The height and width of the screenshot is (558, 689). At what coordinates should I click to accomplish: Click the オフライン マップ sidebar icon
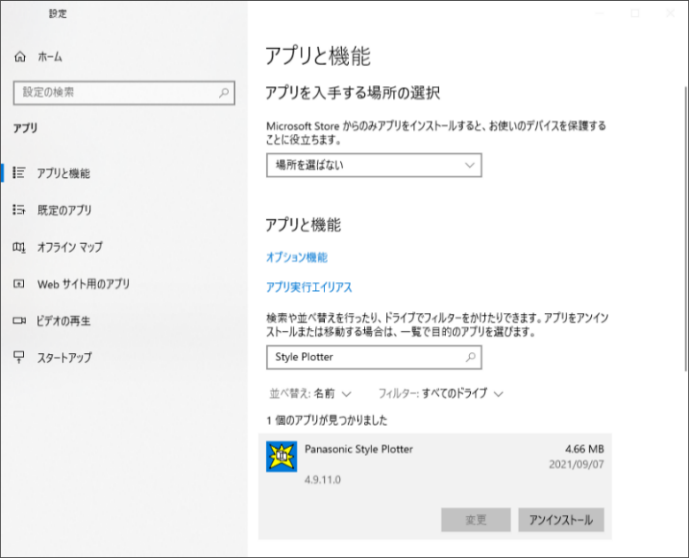[18, 247]
